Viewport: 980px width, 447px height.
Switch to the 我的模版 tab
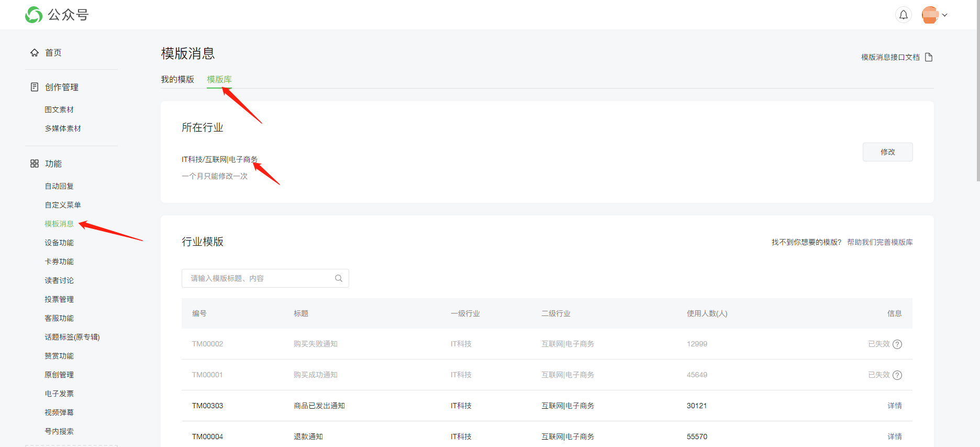177,79
